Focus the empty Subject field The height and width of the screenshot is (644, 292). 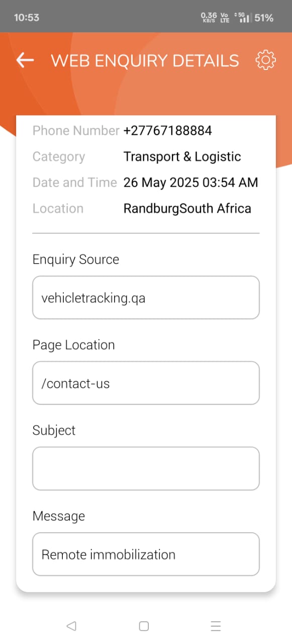point(146,468)
